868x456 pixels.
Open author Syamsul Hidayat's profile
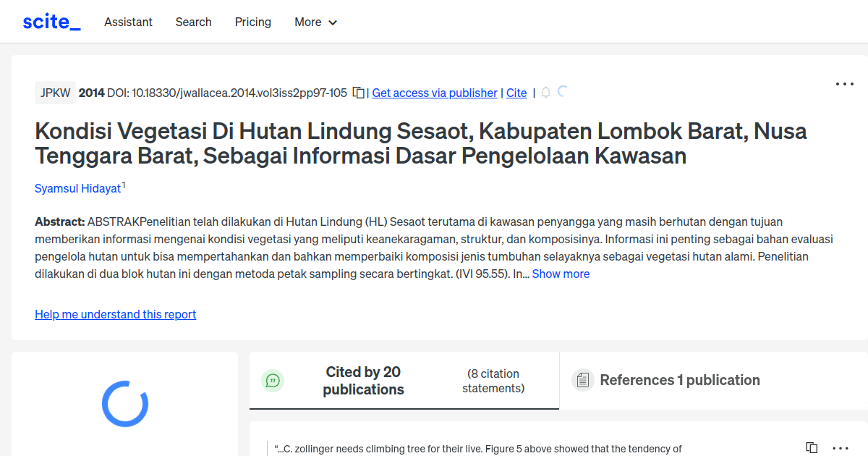coord(77,188)
